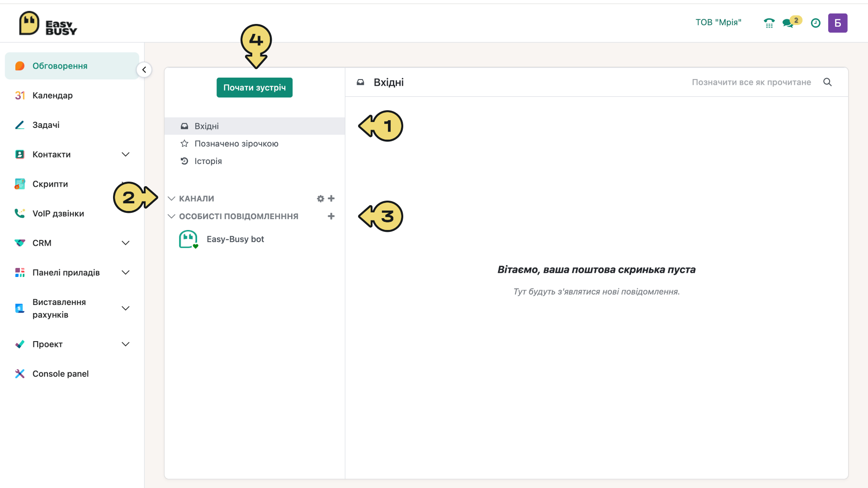
Task: Click the КАНАЛИ section heading
Action: point(197,199)
